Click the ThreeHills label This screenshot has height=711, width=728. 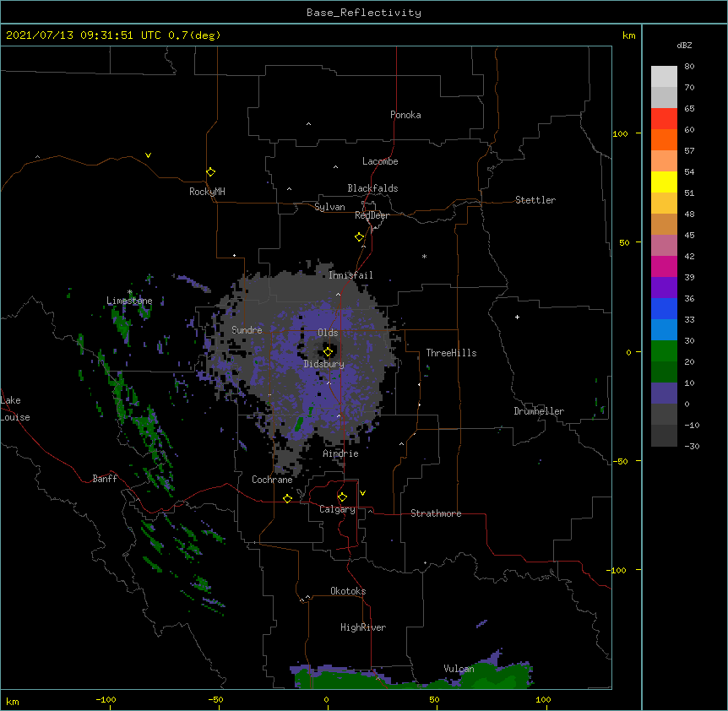[x=451, y=353]
